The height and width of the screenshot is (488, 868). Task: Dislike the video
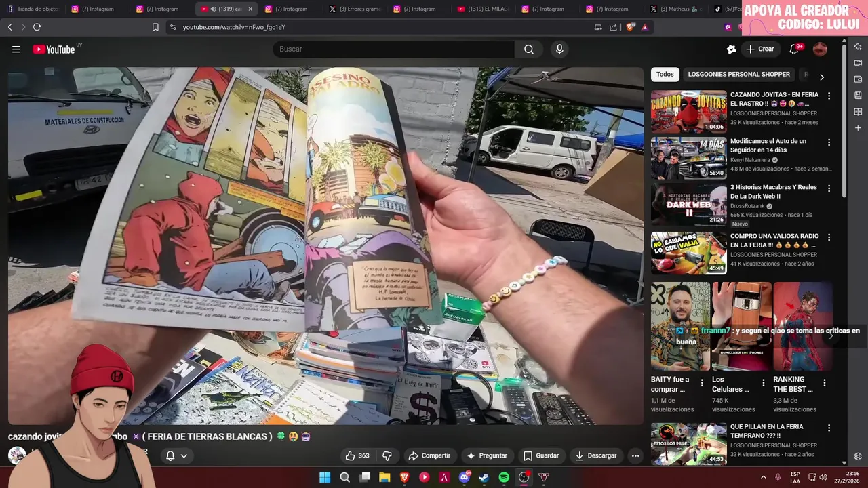click(x=387, y=455)
